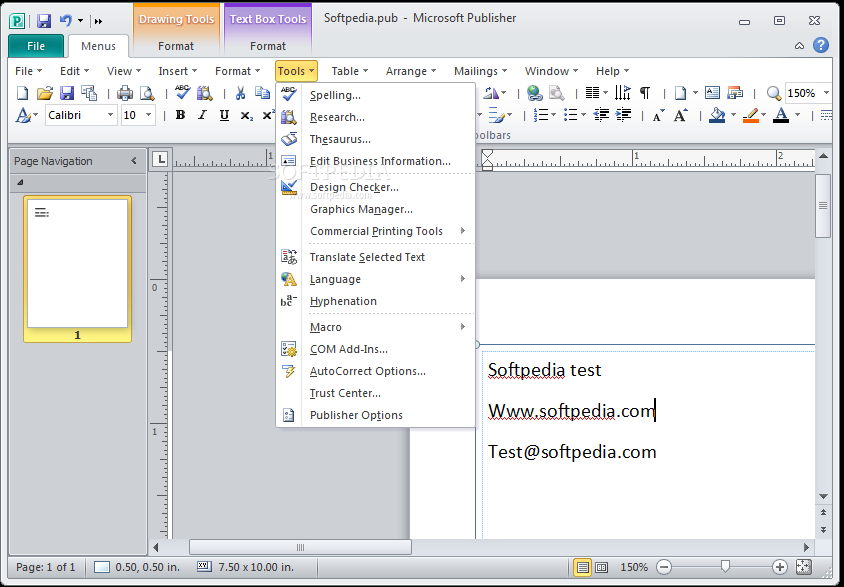Viewport: 844px width, 587px height.
Task: Open the Mailings menu
Action: pyautogui.click(x=480, y=71)
